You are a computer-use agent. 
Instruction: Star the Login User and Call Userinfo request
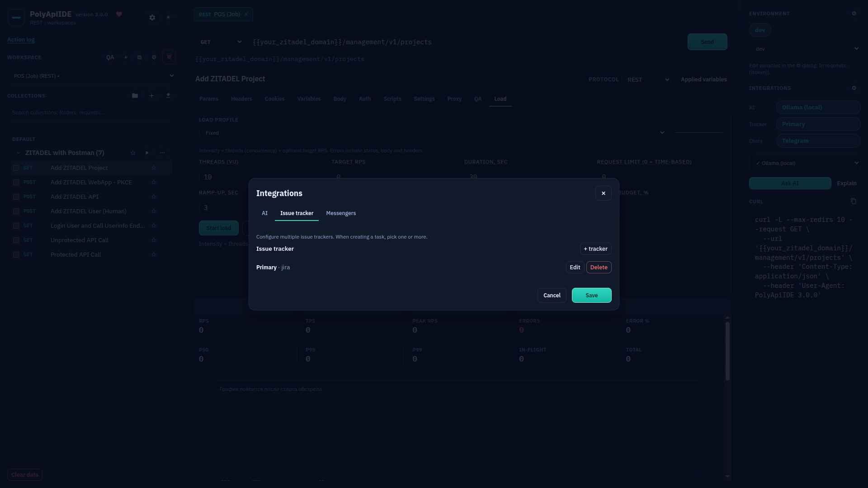(154, 225)
